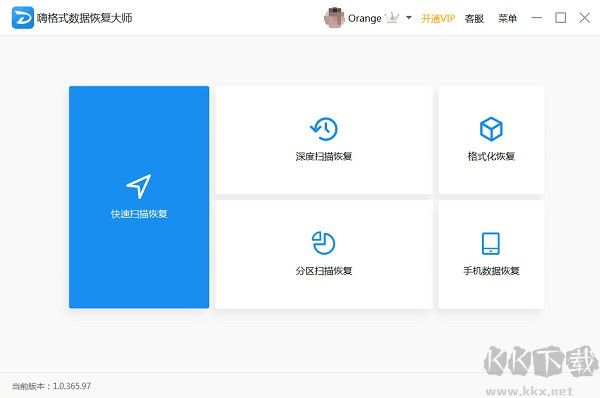600x398 pixels.
Task: Expand the account dropdown arrow
Action: (409, 18)
